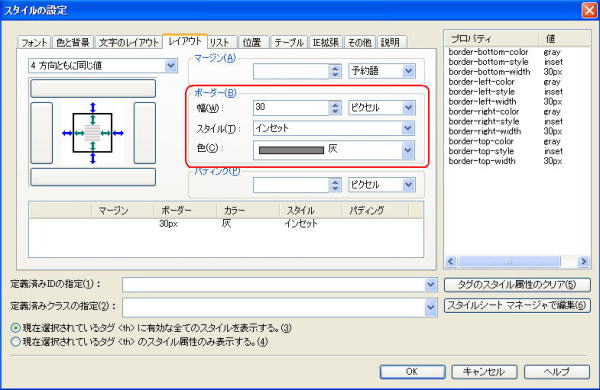Screen dimensions: 600x390
Task: Click the bottom side button of box diagram
Action: coord(93,177)
